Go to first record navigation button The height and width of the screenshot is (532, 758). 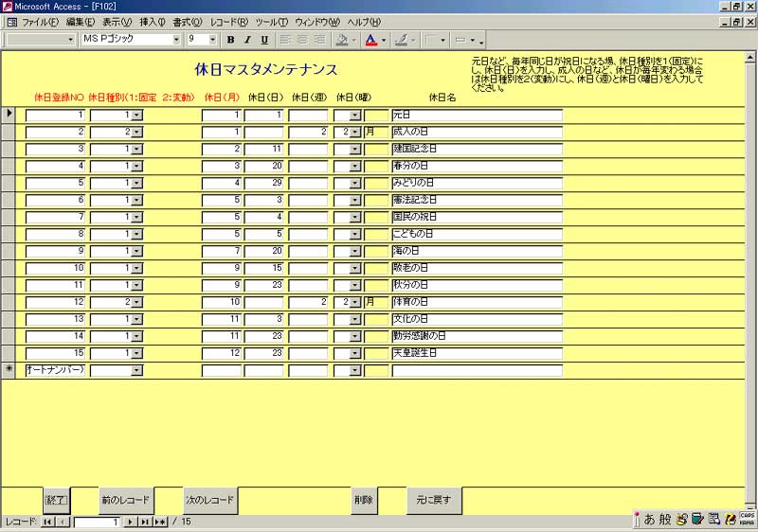coord(47,522)
